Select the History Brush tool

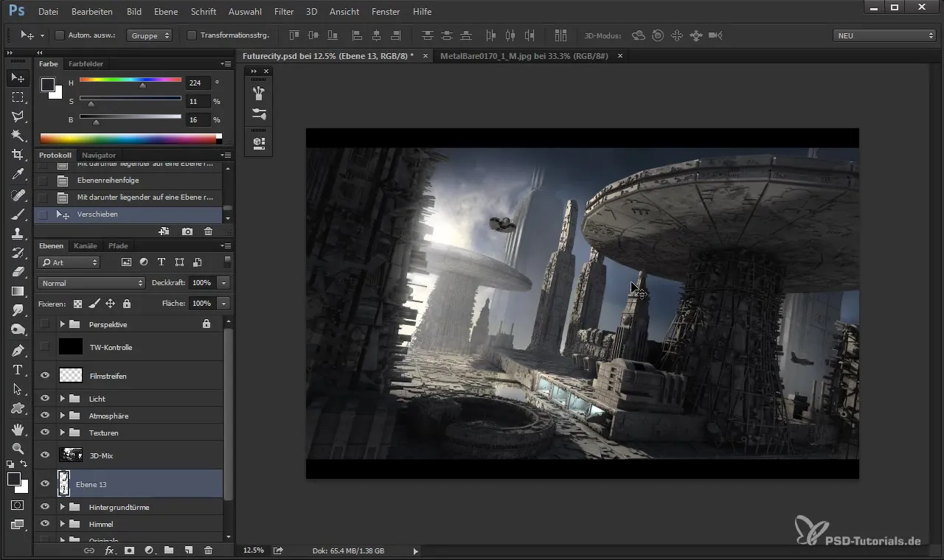pyautogui.click(x=18, y=253)
